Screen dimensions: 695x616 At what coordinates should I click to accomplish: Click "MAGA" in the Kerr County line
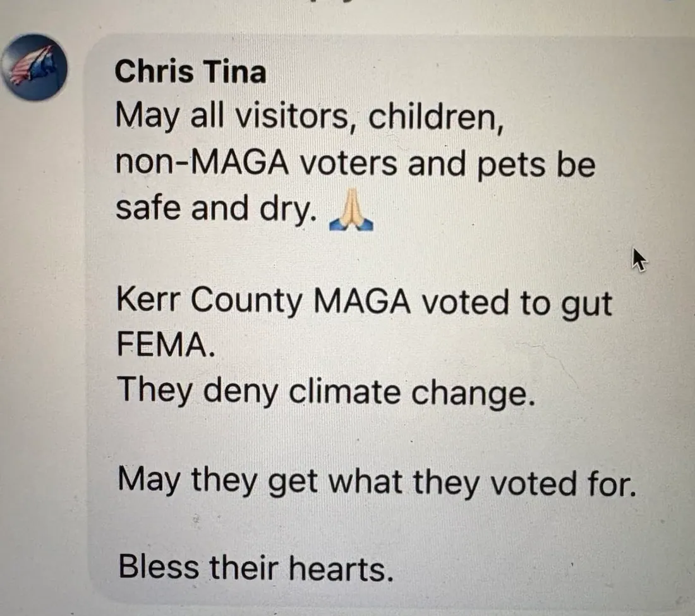[361, 302]
